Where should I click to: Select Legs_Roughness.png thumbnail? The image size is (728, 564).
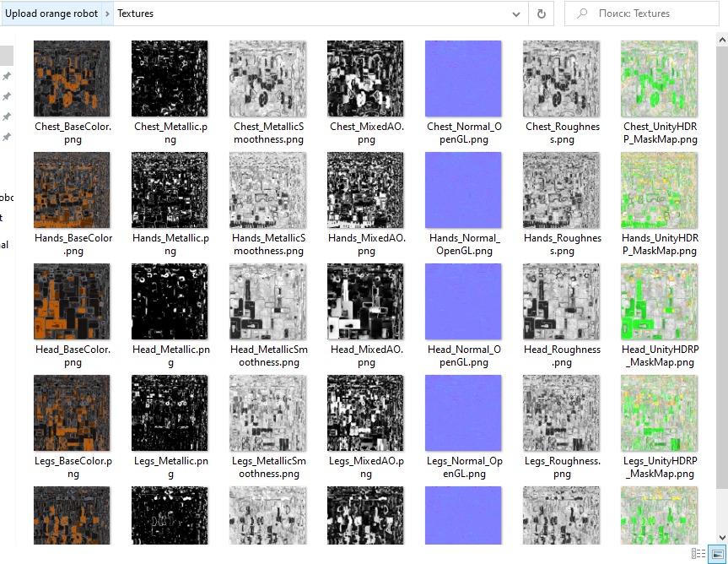561,413
